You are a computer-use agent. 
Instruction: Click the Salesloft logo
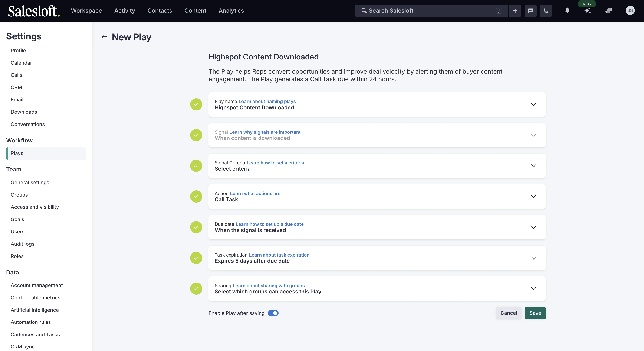pyautogui.click(x=34, y=11)
